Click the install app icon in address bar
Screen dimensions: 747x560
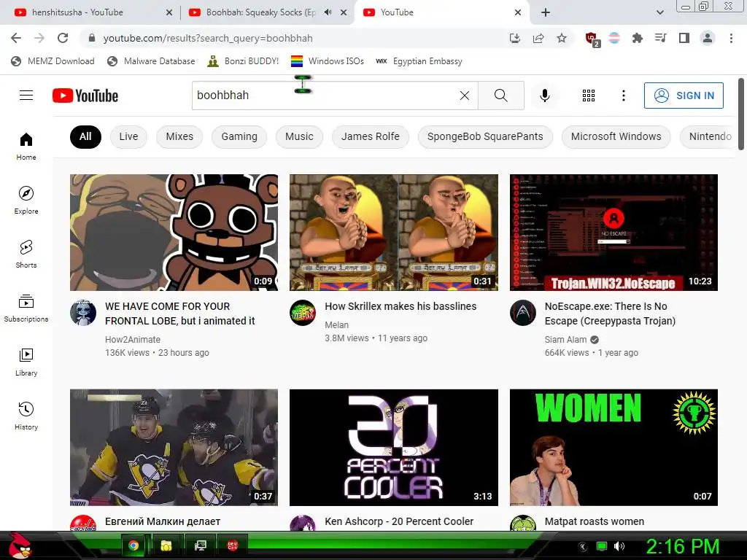tap(514, 38)
